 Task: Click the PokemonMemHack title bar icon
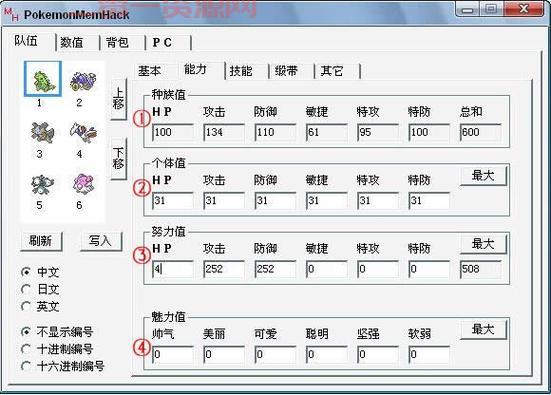click(11, 14)
